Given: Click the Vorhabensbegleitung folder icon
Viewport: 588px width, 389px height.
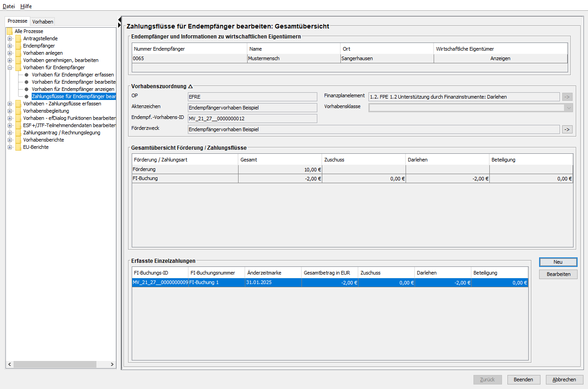Looking at the screenshot, I should coord(18,111).
